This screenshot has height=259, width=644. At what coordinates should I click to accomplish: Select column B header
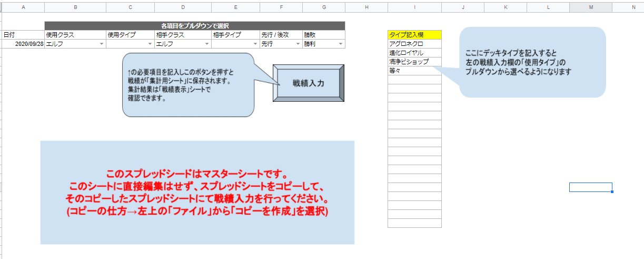click(75, 6)
